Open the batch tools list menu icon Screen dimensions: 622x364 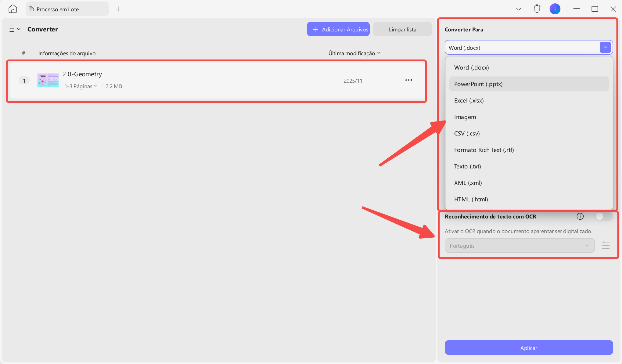tap(15, 29)
